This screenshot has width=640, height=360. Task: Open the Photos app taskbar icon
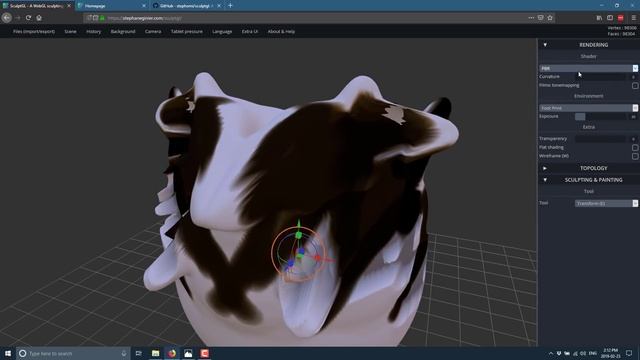tap(188, 353)
